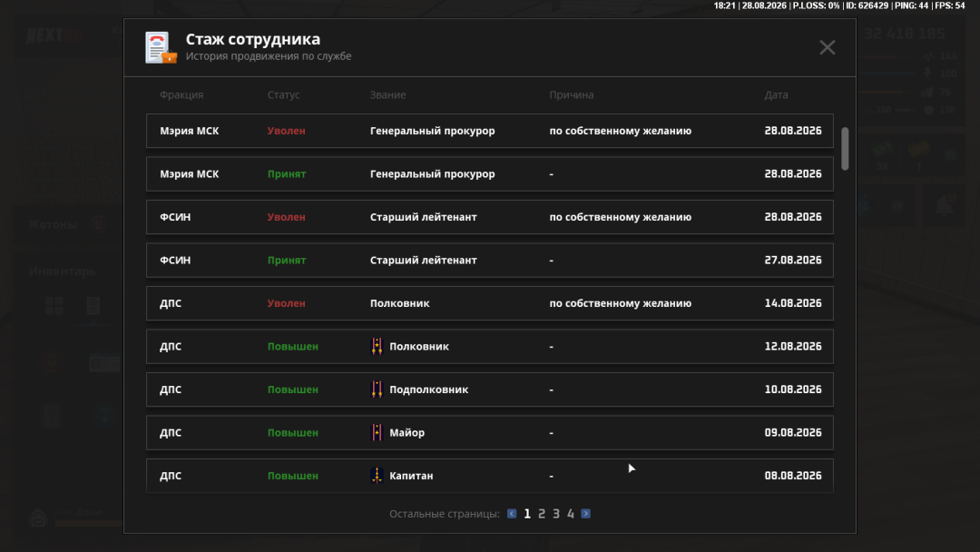Open page 1 of history

click(x=527, y=514)
